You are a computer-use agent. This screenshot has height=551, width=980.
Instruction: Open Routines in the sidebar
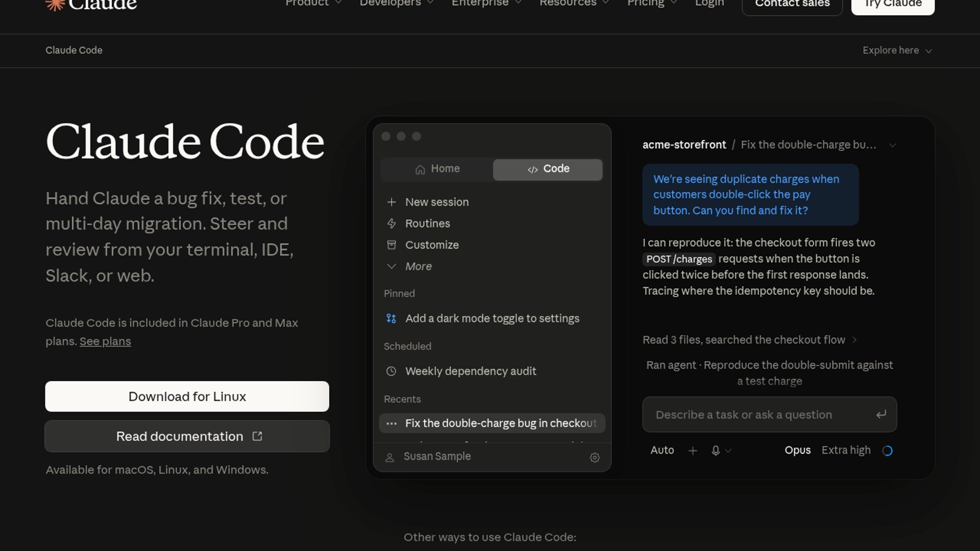tap(428, 223)
